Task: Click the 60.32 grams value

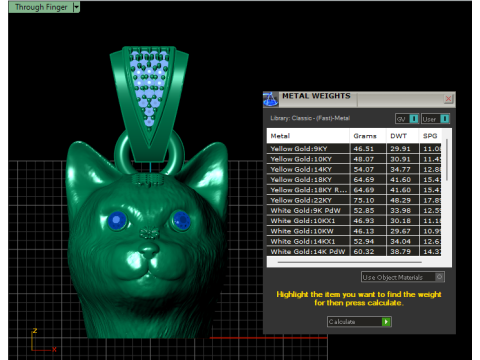Action: click(364, 252)
